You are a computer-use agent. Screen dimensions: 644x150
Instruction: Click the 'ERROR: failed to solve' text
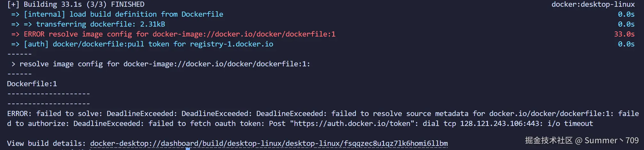click(53, 113)
